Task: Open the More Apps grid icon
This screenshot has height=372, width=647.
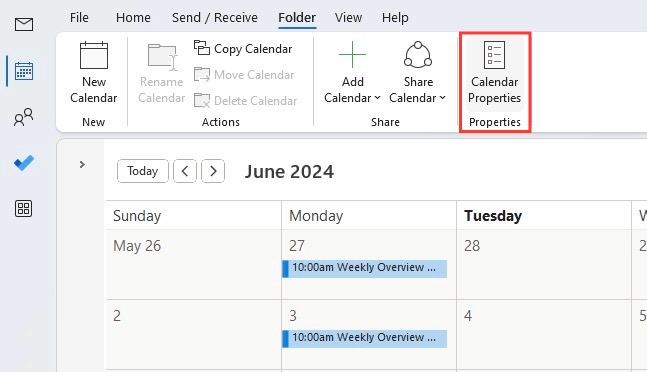Action: pos(24,209)
